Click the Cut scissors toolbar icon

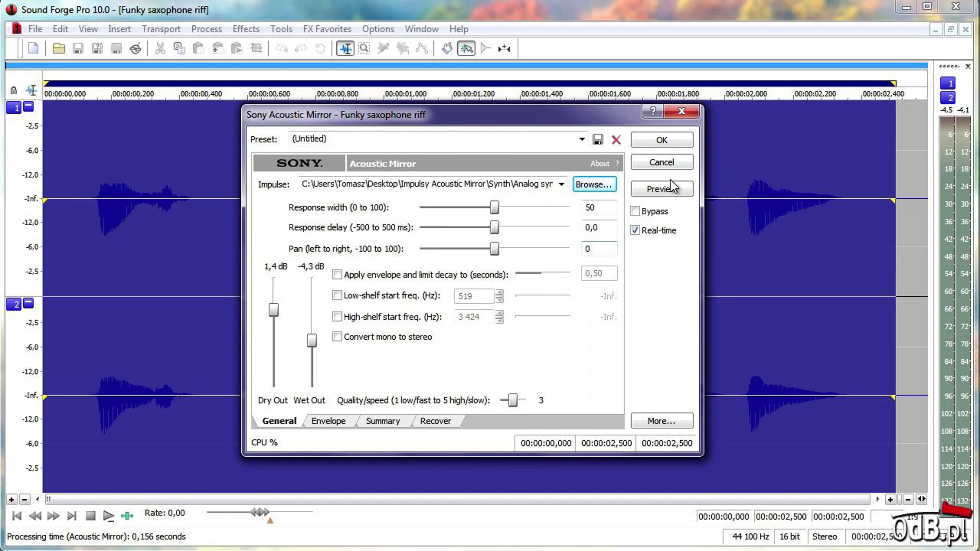pos(160,49)
